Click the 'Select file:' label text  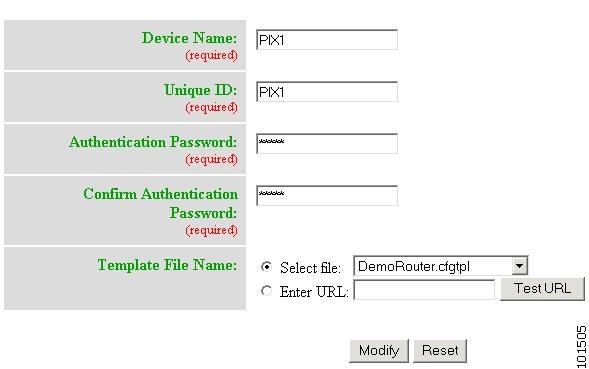pyautogui.click(x=310, y=268)
